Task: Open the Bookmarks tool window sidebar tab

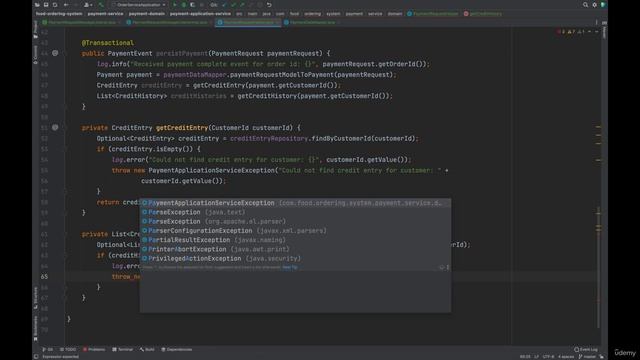Action: pyautogui.click(x=36, y=328)
